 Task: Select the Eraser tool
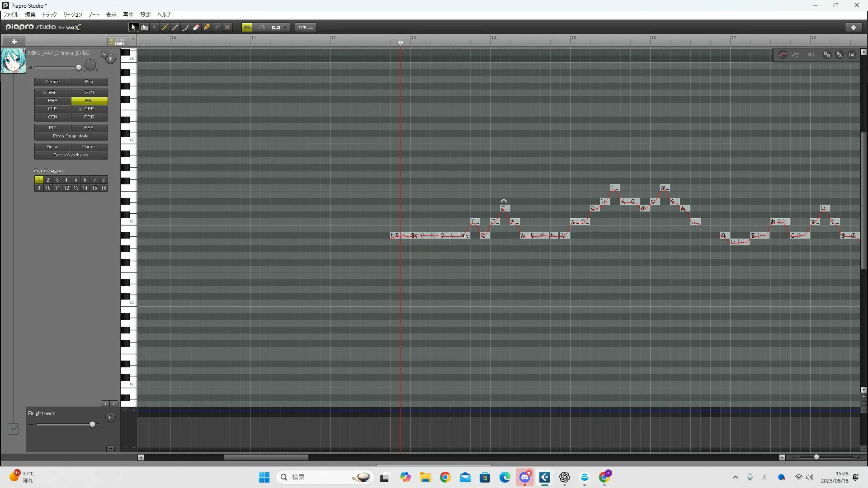pyautogui.click(x=196, y=28)
